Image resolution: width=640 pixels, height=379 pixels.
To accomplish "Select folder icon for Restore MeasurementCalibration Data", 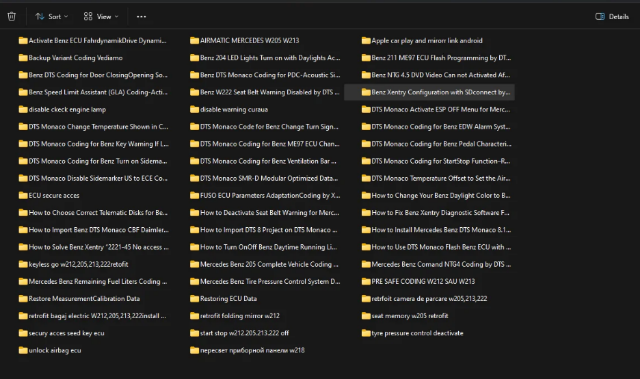I will pyautogui.click(x=23, y=299).
